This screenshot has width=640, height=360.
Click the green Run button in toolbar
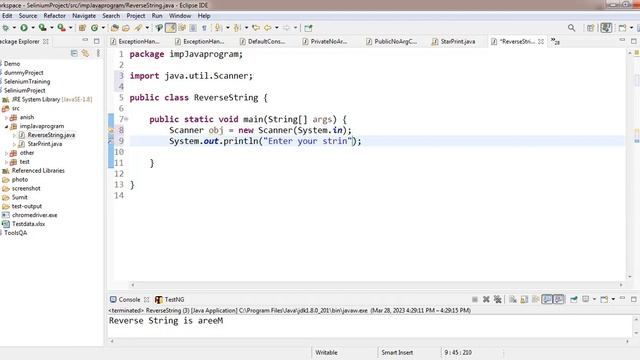tap(24, 28)
